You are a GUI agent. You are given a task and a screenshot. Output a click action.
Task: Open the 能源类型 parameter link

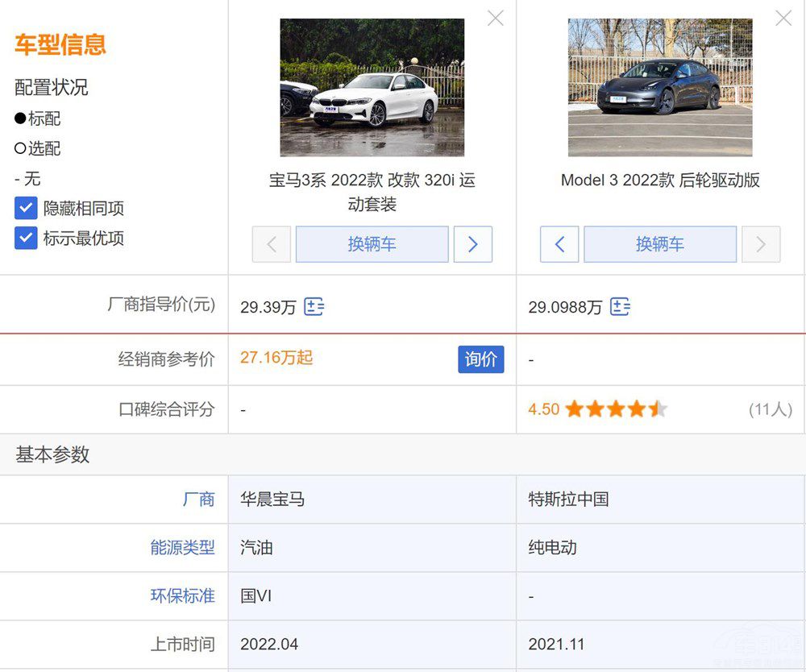pyautogui.click(x=183, y=548)
